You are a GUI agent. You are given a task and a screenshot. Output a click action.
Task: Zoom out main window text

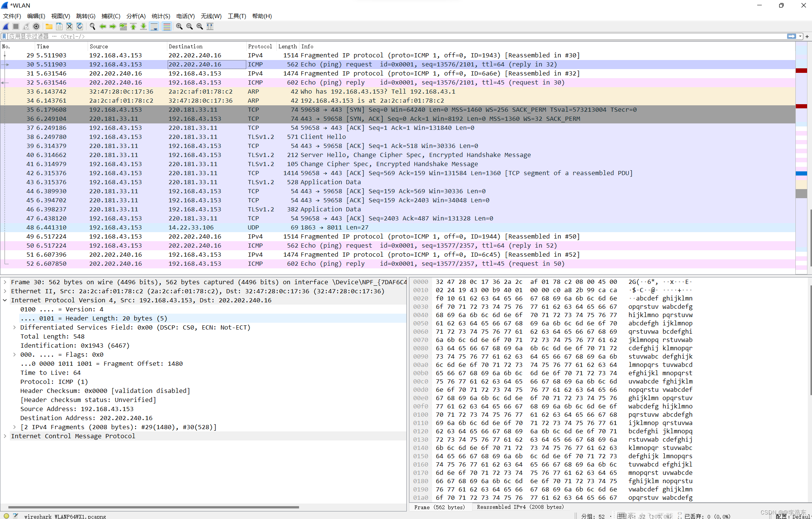[x=190, y=26]
